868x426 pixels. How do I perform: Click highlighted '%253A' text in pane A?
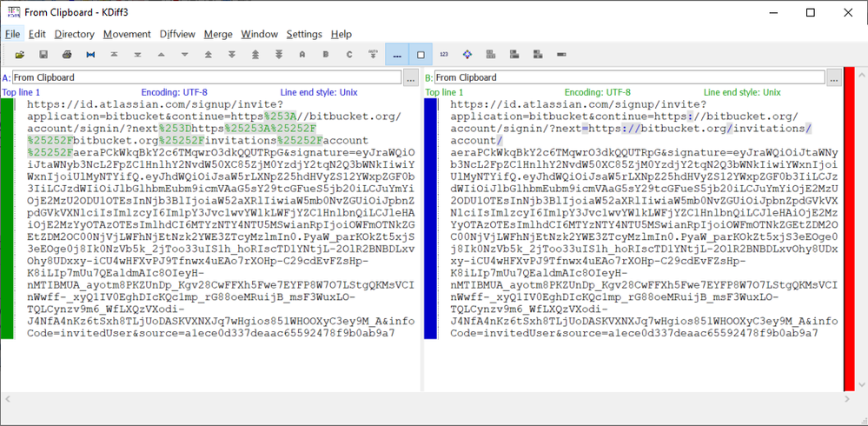click(280, 116)
